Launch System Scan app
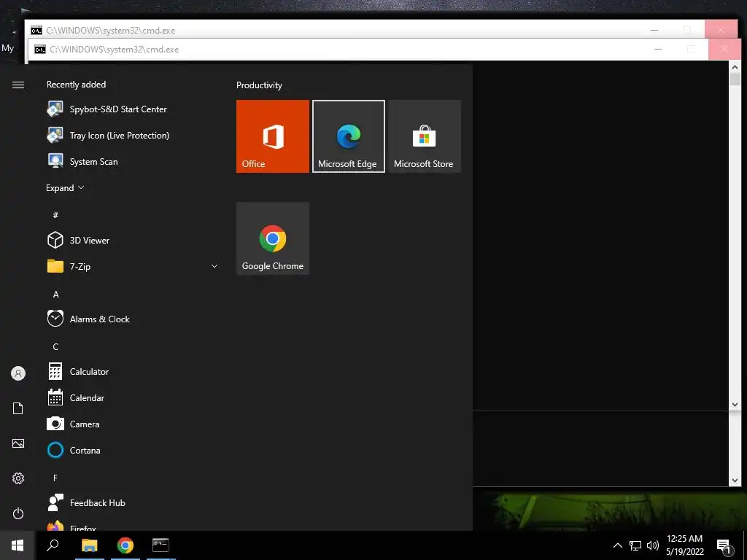747x560 pixels. (x=133, y=161)
